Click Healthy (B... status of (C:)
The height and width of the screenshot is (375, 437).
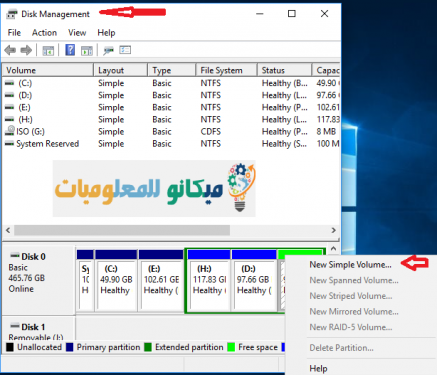click(284, 83)
